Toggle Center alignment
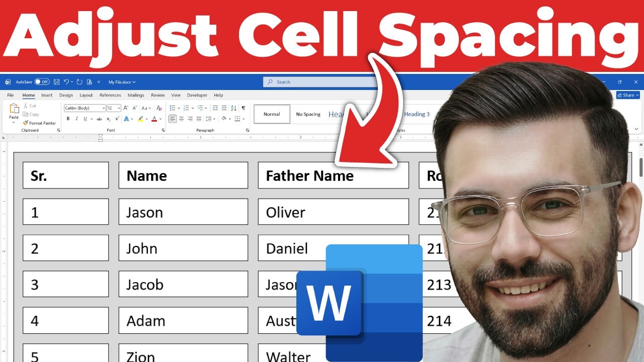 coord(182,119)
